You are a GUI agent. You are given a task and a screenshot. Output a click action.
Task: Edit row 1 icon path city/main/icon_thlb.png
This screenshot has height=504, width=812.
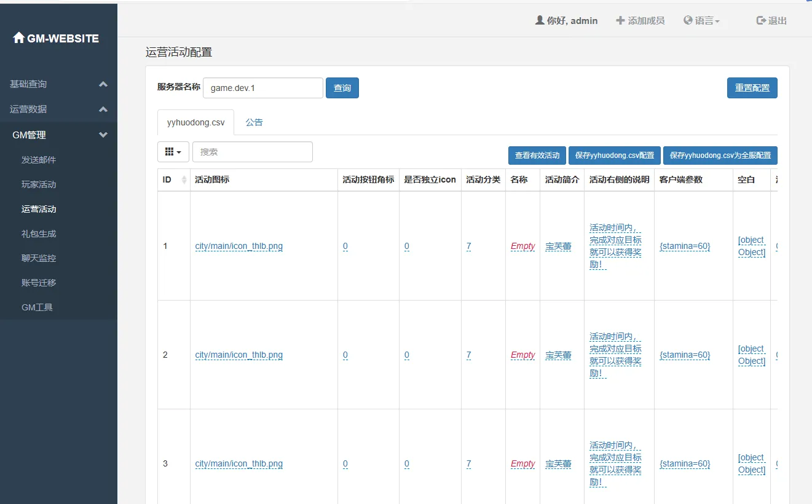click(239, 246)
